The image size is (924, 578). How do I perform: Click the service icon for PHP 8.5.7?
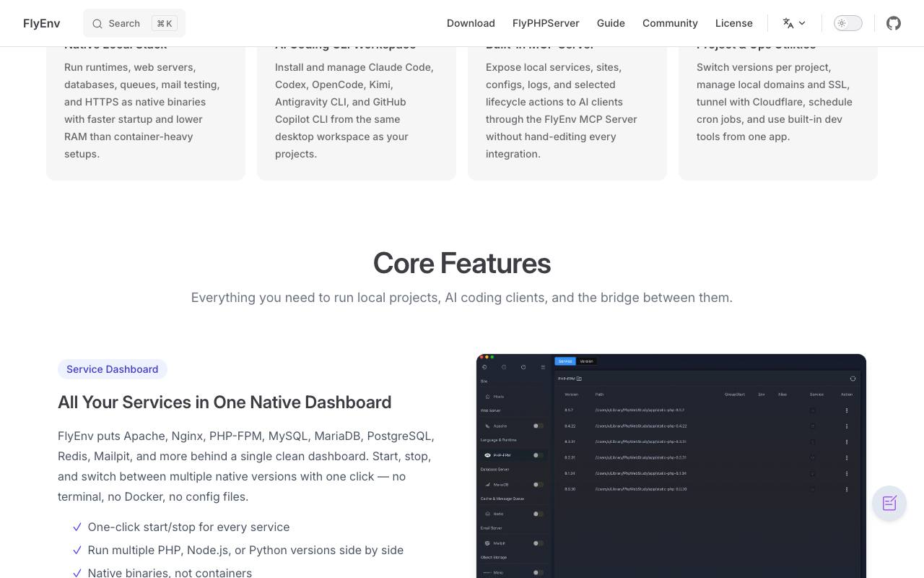(812, 410)
